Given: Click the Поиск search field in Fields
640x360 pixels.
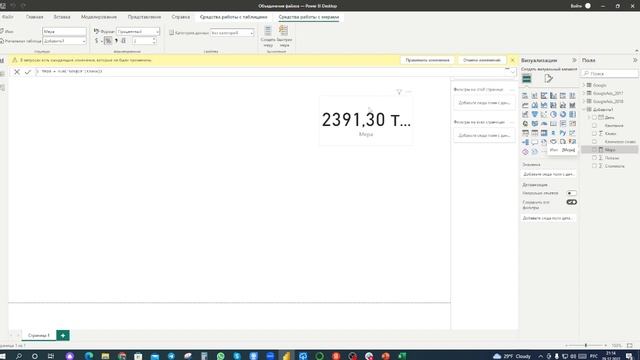Looking at the screenshot, I should click(610, 73).
